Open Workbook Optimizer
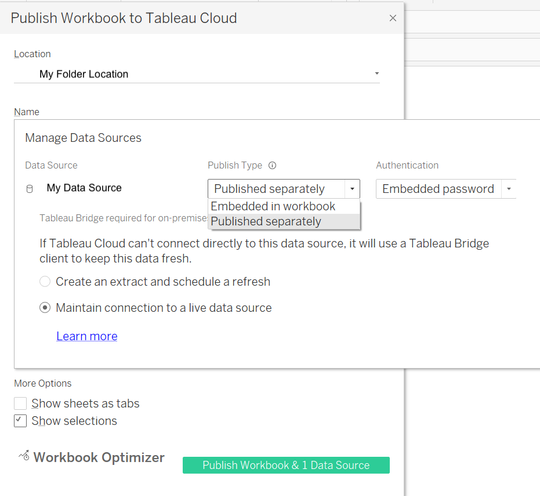 point(99,457)
